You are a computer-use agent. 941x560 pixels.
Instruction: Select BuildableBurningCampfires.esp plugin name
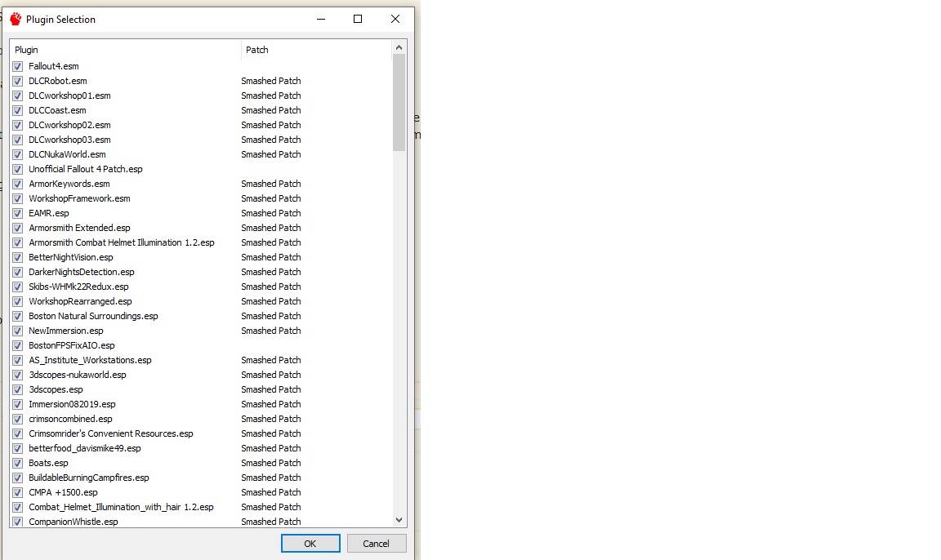tap(89, 478)
